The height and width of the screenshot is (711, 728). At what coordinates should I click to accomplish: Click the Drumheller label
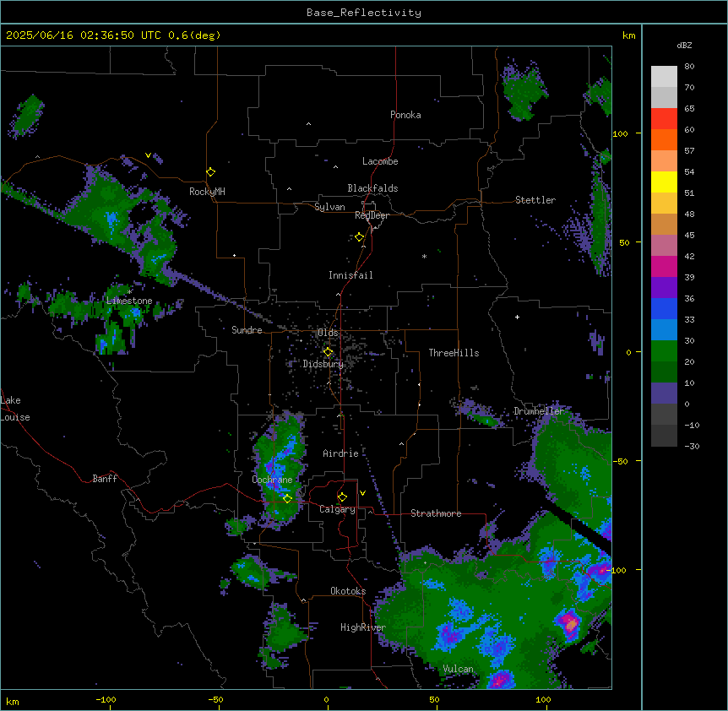tap(539, 411)
